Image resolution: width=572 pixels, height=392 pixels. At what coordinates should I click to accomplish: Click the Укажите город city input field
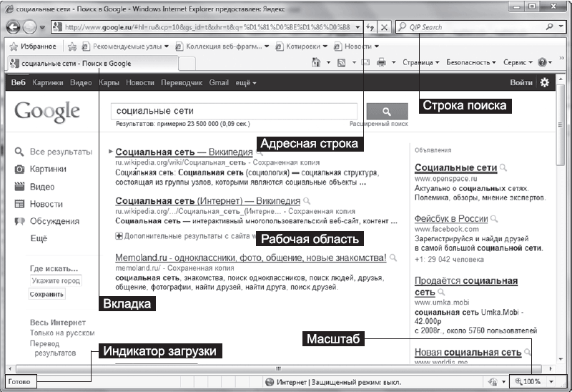[56, 280]
